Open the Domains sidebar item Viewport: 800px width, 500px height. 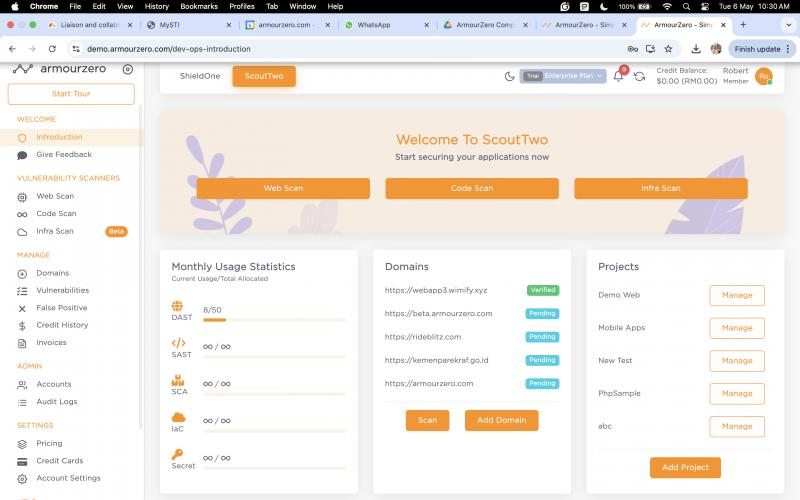53,273
